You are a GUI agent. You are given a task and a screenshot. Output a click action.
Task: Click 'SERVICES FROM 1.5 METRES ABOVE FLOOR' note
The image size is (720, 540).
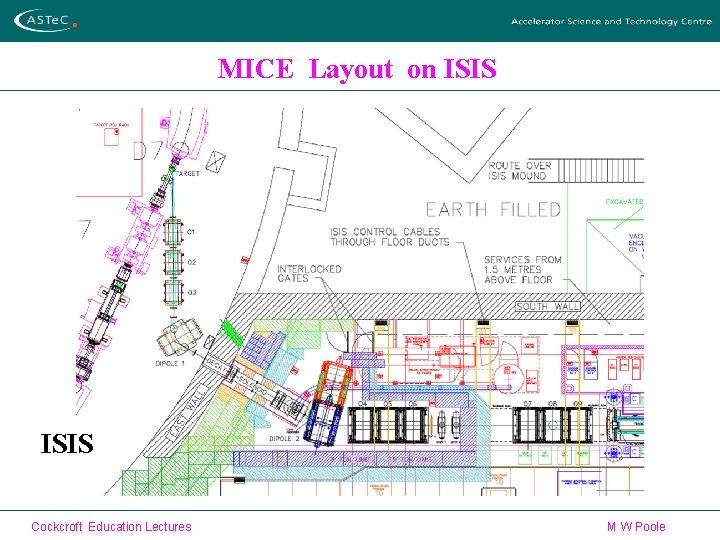pos(523,270)
